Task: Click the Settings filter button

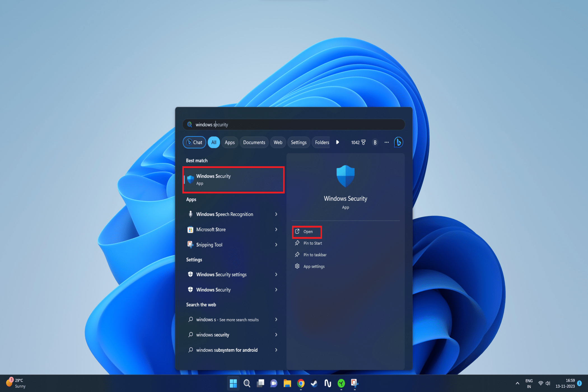Action: 298,142
